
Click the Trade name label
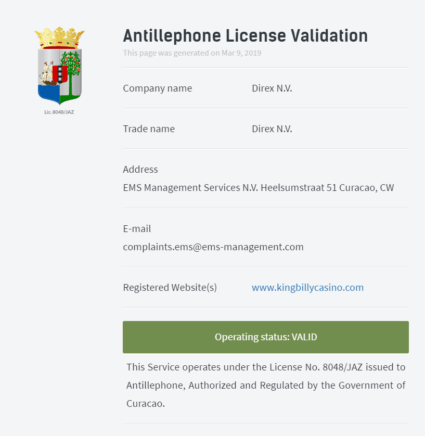coord(149,129)
